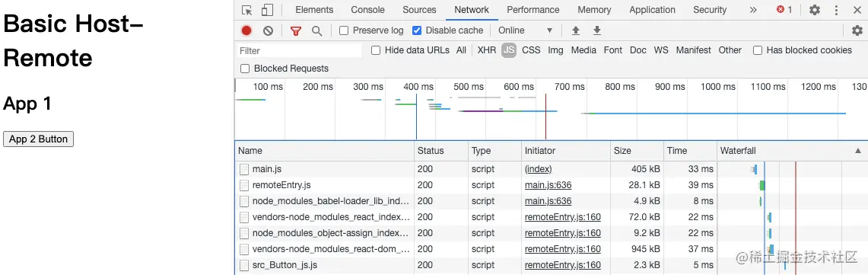
Task: Open the DevTools three-dot customize menu
Action: [837, 10]
